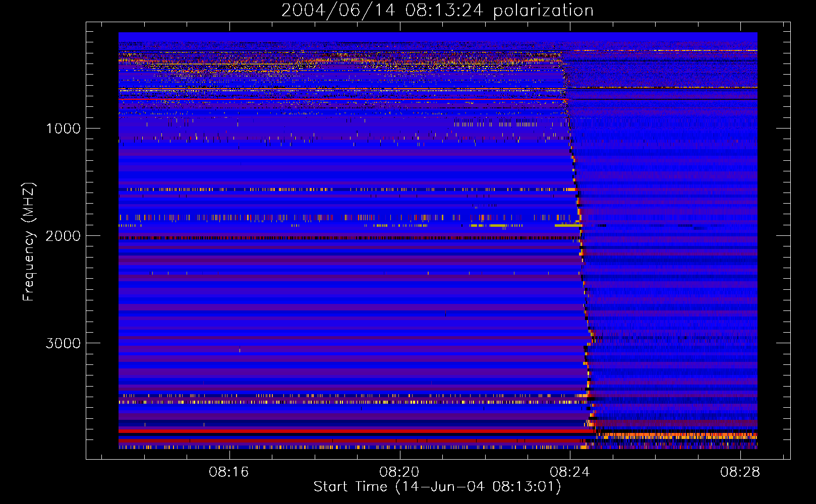This screenshot has width=816, height=504.
Task: Click the 1000 frequency tick label
Action: coord(63,129)
